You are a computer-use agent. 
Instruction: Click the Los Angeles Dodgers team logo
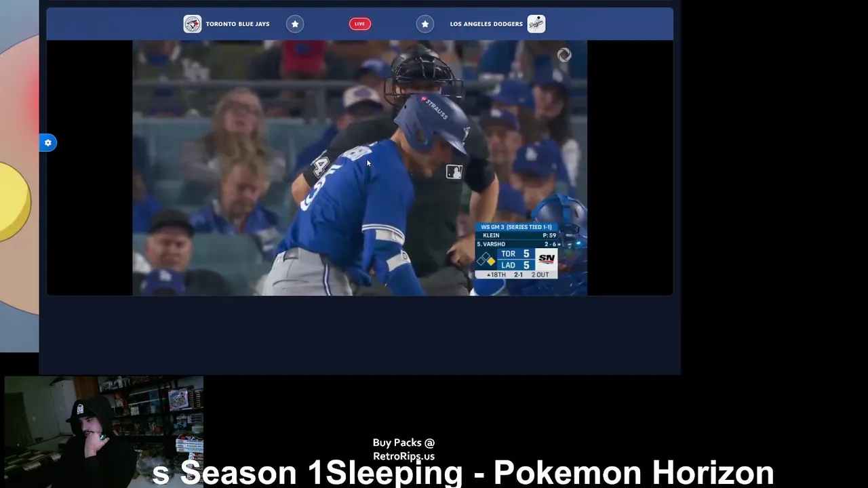(536, 24)
